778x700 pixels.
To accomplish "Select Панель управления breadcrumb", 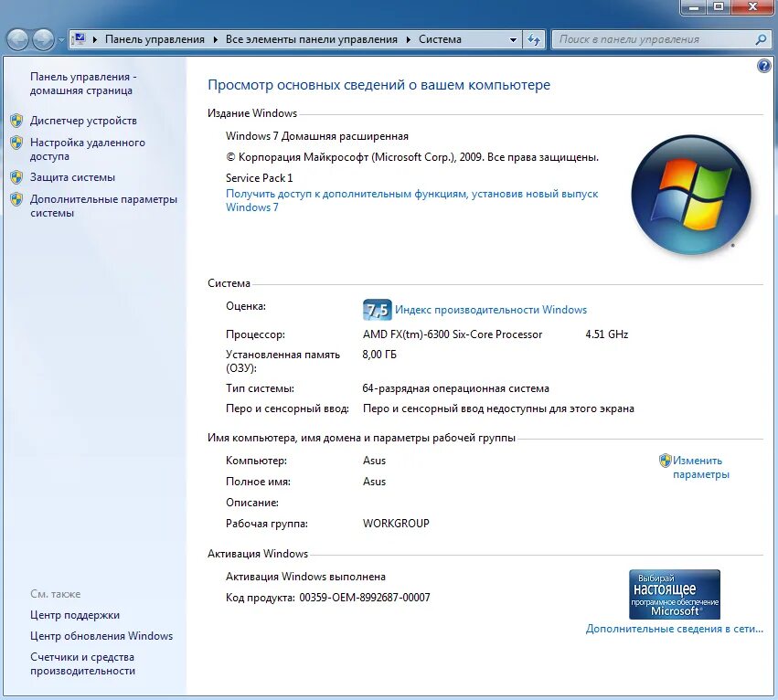I will click(155, 39).
